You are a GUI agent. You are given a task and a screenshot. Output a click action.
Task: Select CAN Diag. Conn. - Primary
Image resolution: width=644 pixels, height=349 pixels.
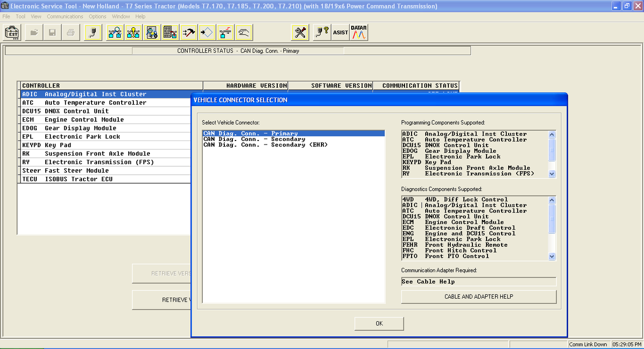pyautogui.click(x=294, y=133)
